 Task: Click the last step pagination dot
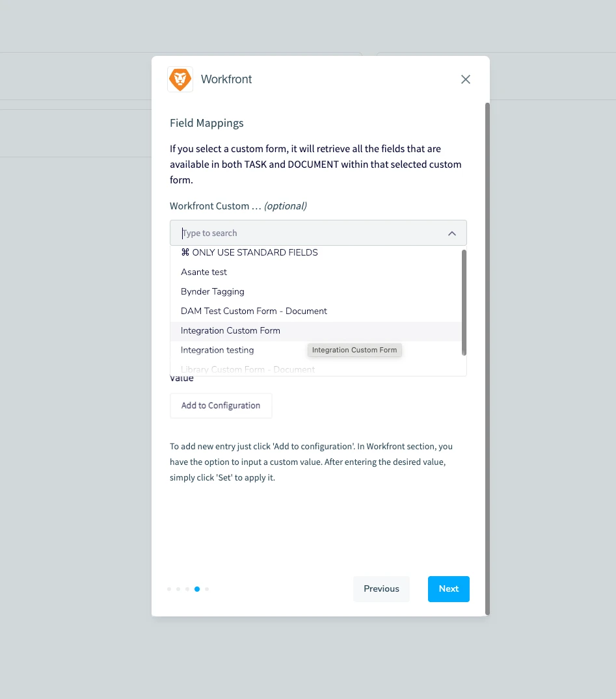207,589
